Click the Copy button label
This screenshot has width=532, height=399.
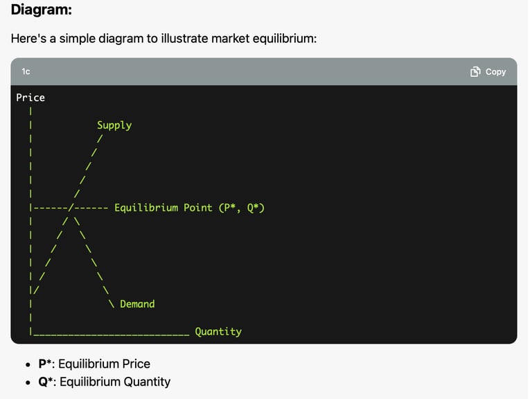point(495,71)
